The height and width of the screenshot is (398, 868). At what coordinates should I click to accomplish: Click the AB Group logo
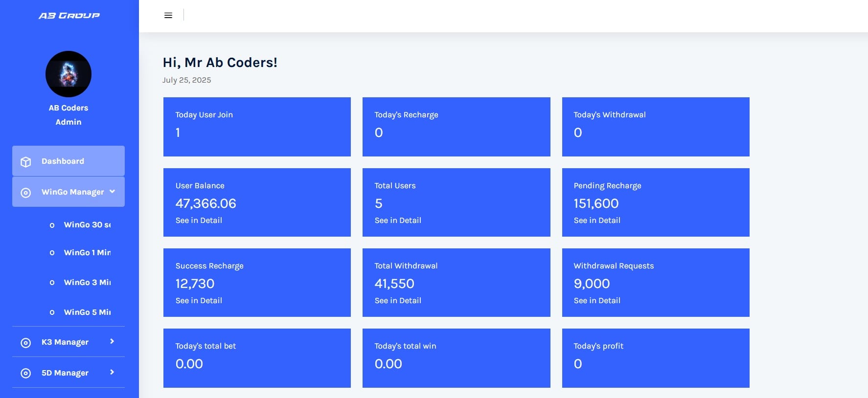coord(69,16)
